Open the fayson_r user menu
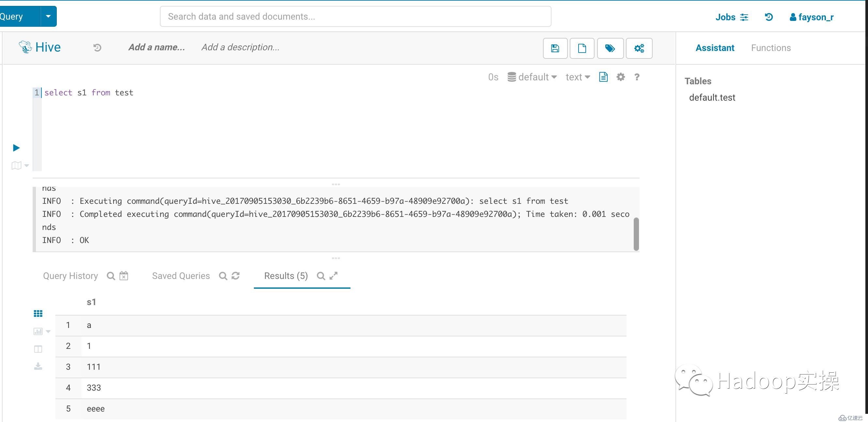Screen dimensions: 868x422 click(x=812, y=17)
